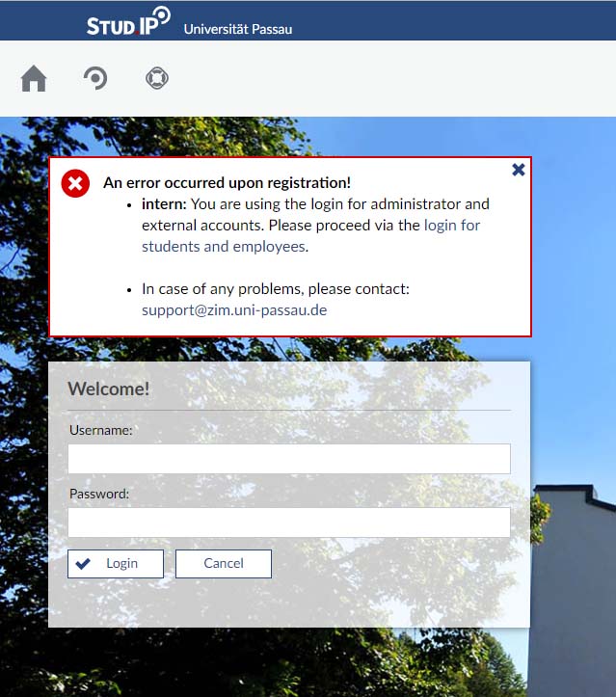Close the registration error message box

519,170
